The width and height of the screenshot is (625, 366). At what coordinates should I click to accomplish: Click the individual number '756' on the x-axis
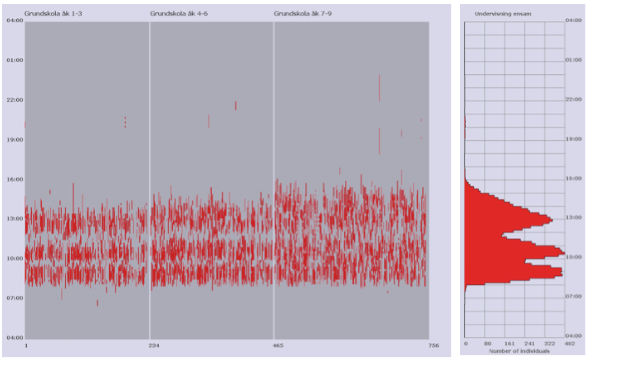coord(433,345)
